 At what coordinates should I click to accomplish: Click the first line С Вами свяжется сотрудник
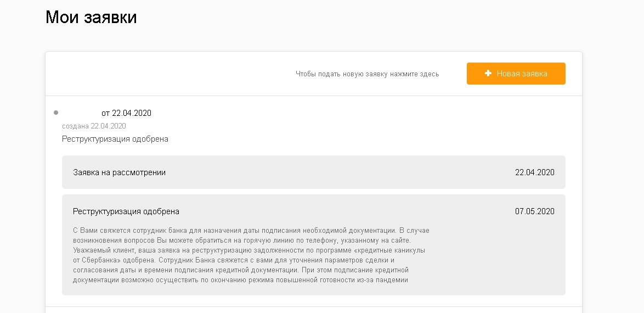click(251, 230)
